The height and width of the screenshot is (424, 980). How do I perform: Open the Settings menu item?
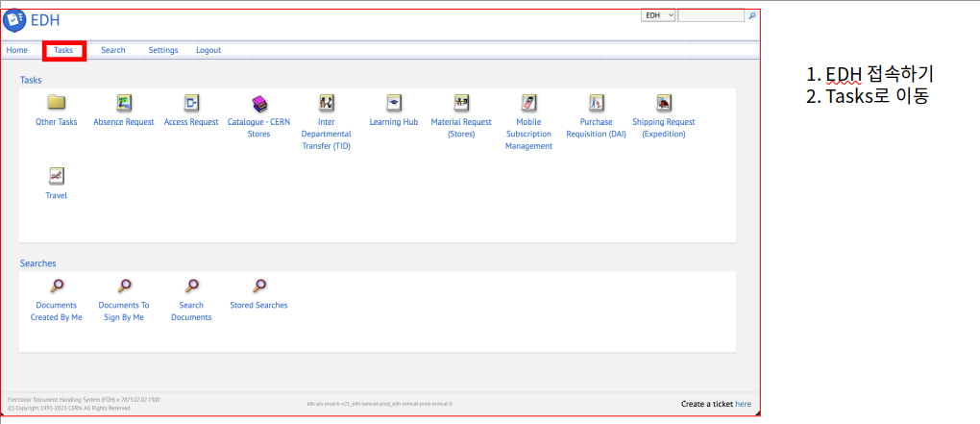point(163,50)
